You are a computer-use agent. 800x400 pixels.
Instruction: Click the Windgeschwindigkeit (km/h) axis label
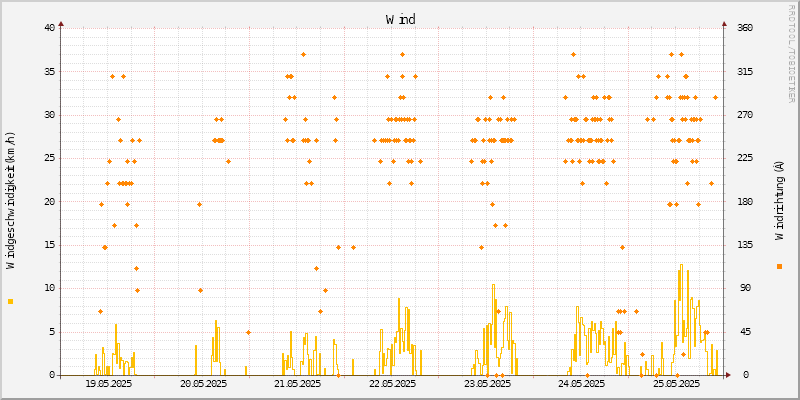click(11, 201)
